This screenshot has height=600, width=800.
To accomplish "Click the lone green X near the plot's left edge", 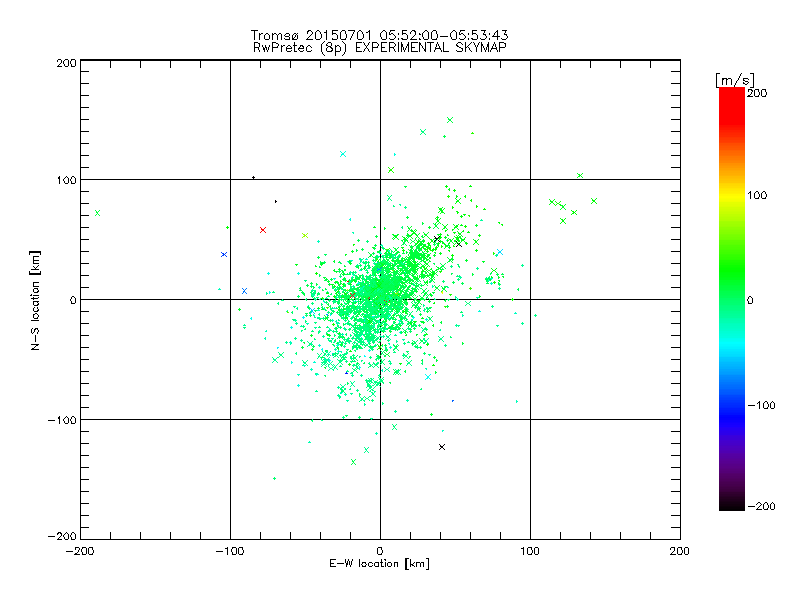I will 97,213.
